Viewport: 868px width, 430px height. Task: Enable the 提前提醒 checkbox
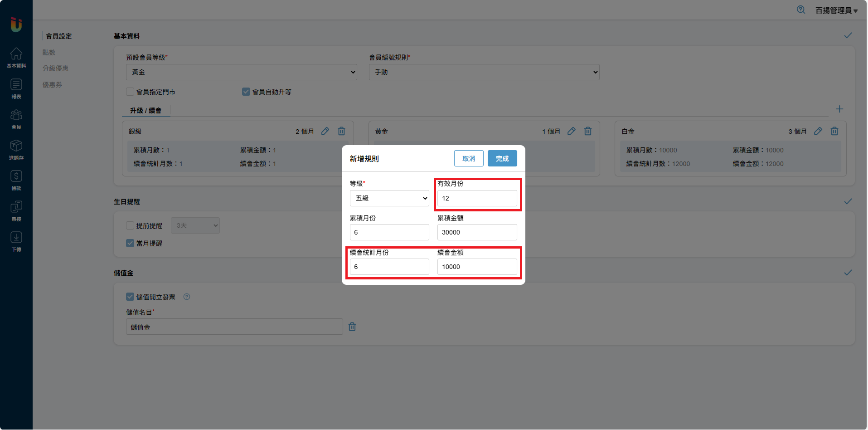(x=131, y=225)
